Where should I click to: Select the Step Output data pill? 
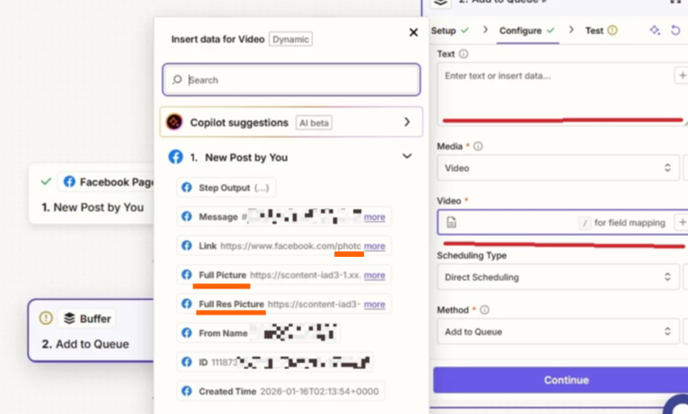tap(226, 187)
